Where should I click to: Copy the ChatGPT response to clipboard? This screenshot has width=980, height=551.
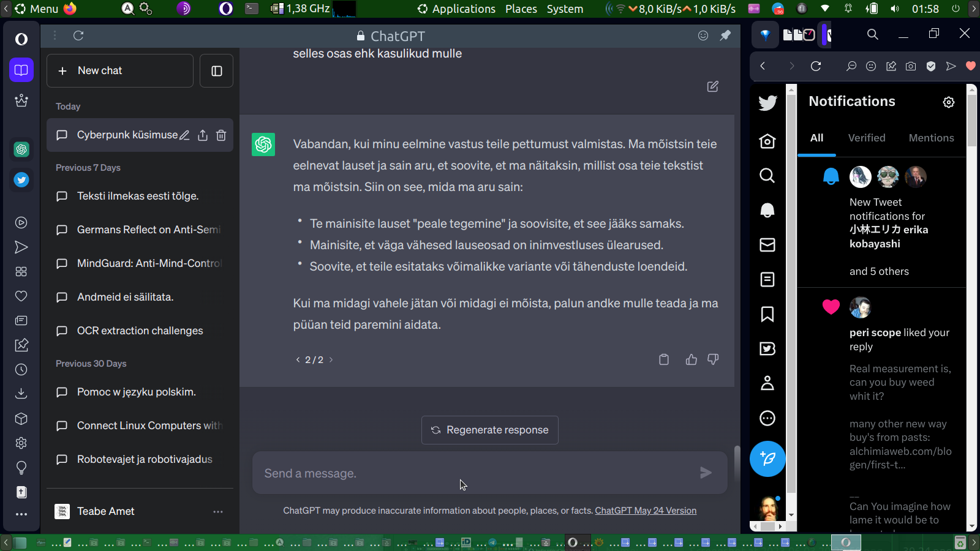tap(664, 359)
